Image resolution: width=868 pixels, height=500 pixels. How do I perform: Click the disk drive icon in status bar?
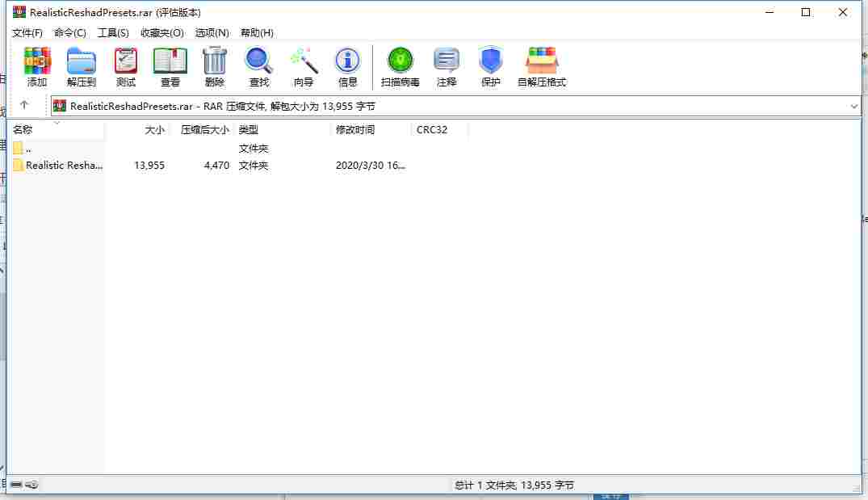(16, 485)
